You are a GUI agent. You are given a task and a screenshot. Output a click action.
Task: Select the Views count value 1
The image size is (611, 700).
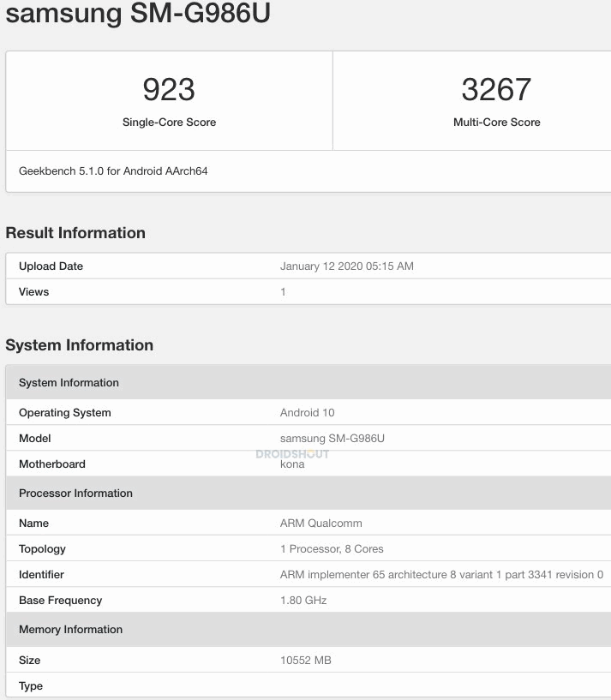click(283, 292)
